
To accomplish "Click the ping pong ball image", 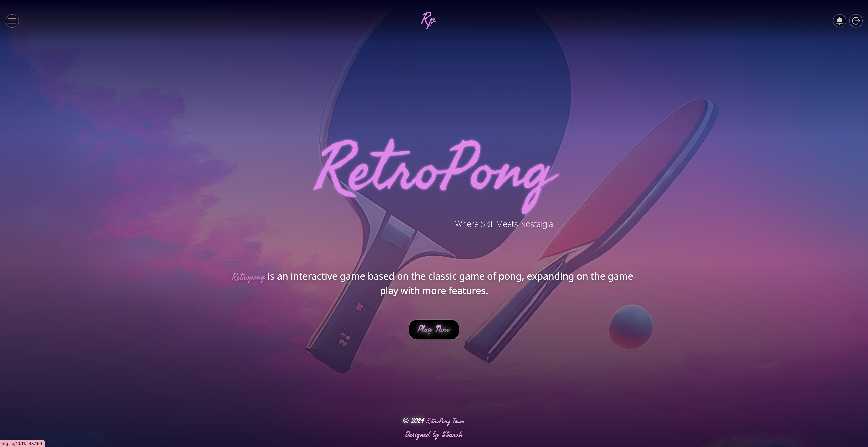I will [631, 326].
